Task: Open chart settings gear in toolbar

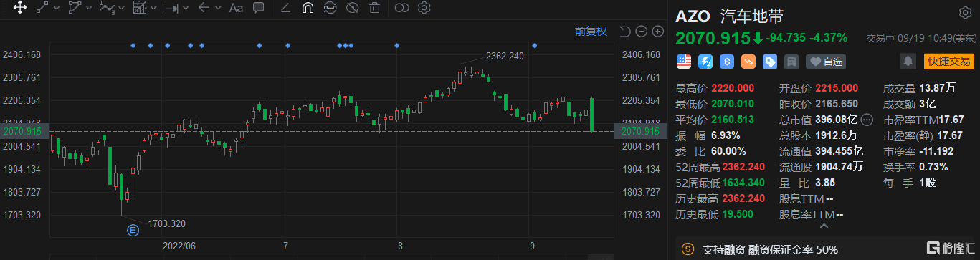Action: 424,9
